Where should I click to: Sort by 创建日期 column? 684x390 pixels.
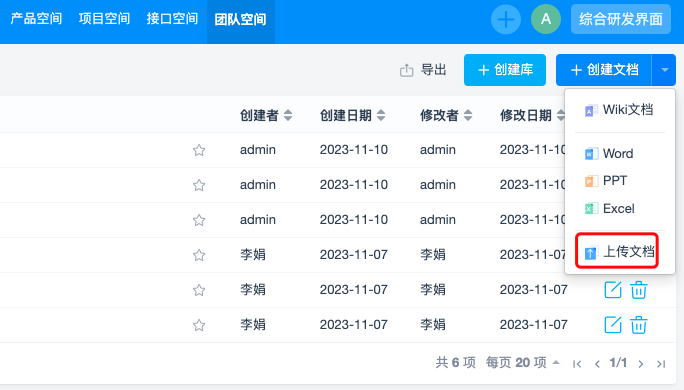coord(352,115)
